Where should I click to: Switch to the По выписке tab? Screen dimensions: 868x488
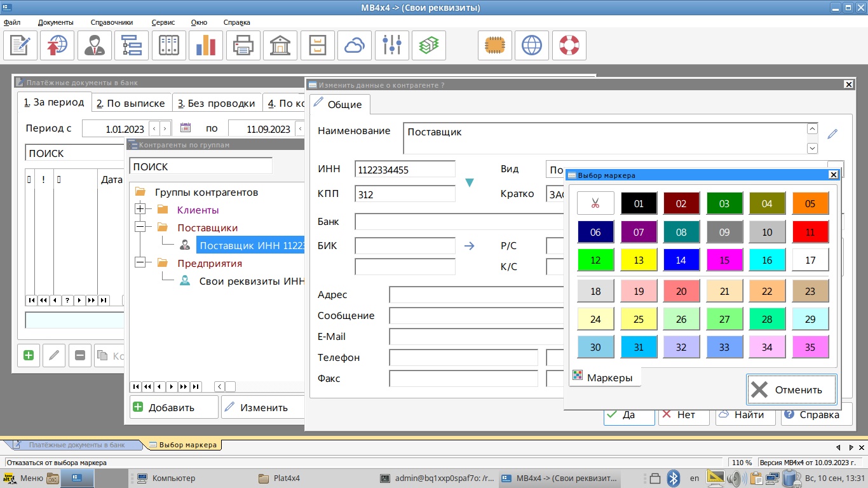point(131,103)
